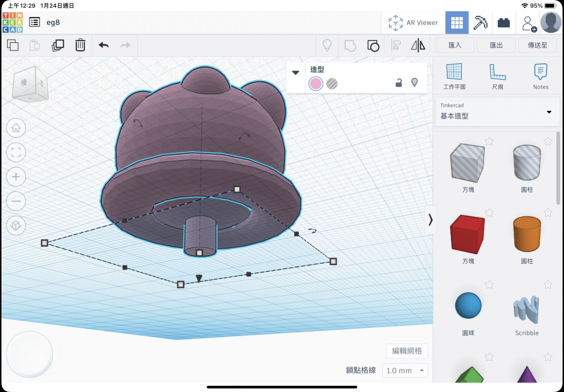Open the Notes tool

click(541, 76)
